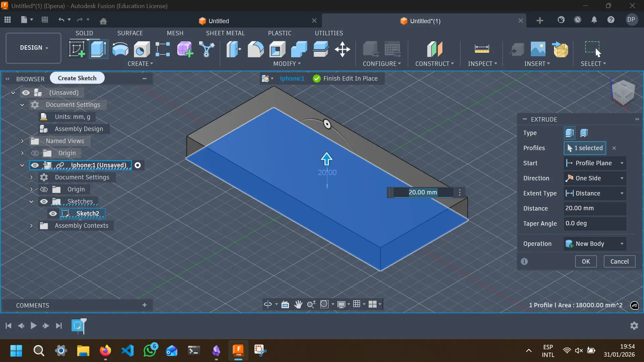Select the Insert Decal icon
The width and height of the screenshot is (644, 362).
point(538,49)
